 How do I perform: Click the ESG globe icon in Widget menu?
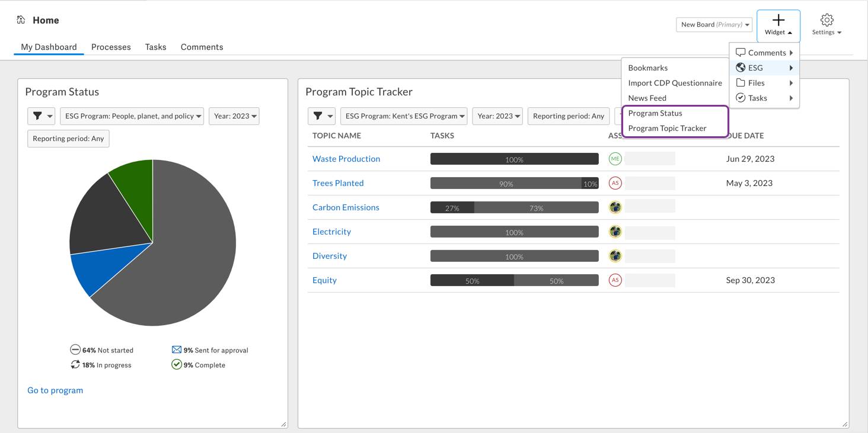pos(741,68)
